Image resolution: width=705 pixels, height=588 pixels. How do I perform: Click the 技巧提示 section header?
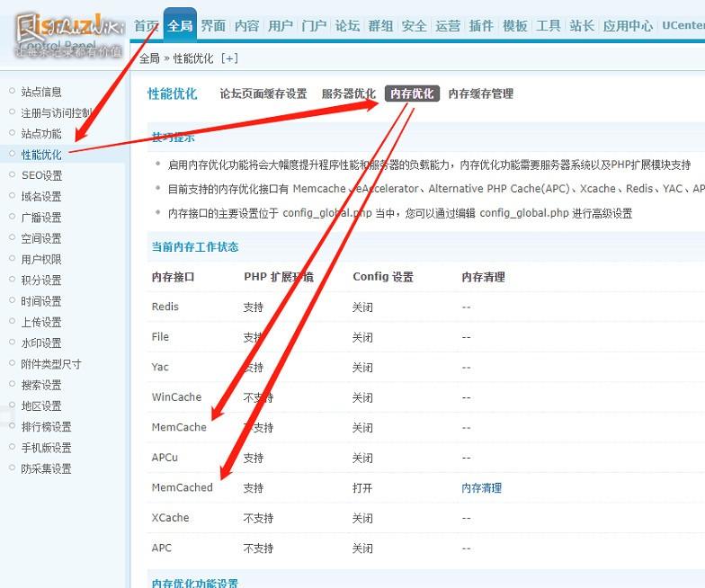point(173,138)
